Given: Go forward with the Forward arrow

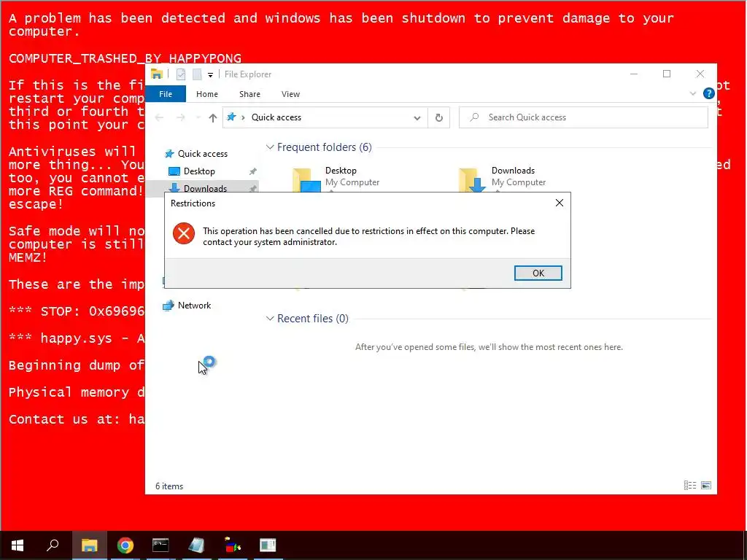Looking at the screenshot, I should click(x=181, y=117).
